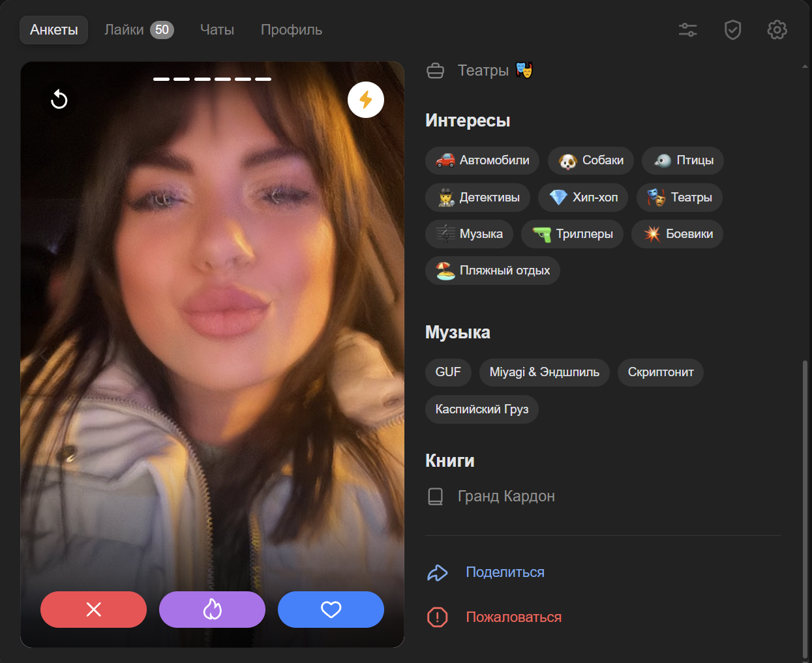812x663 pixels.
Task: Click the Интересы section heading
Action: click(x=468, y=121)
